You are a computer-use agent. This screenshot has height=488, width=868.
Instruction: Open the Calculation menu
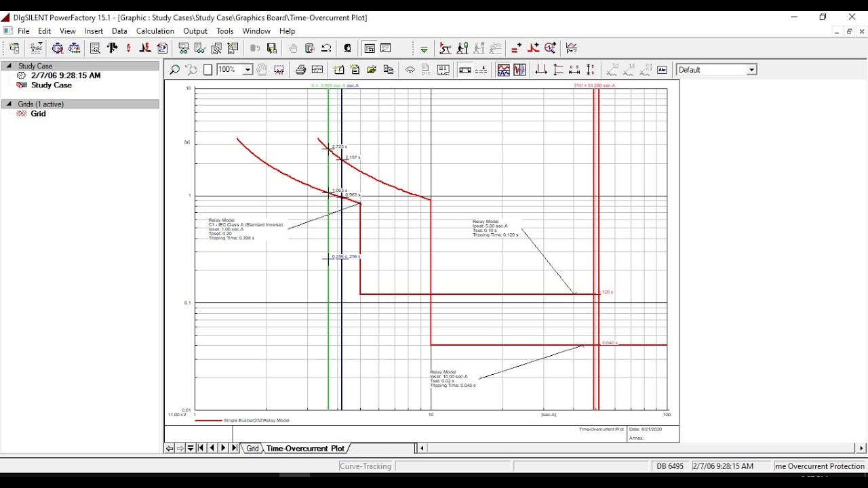(x=155, y=31)
